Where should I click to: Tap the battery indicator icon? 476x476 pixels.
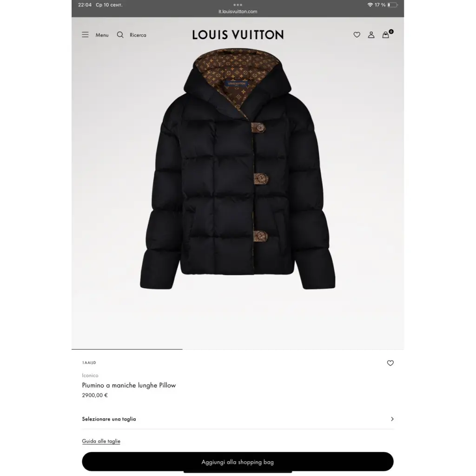click(392, 5)
